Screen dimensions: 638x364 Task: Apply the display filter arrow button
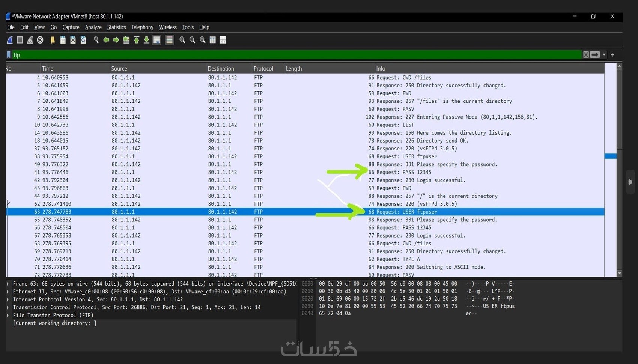tap(595, 55)
